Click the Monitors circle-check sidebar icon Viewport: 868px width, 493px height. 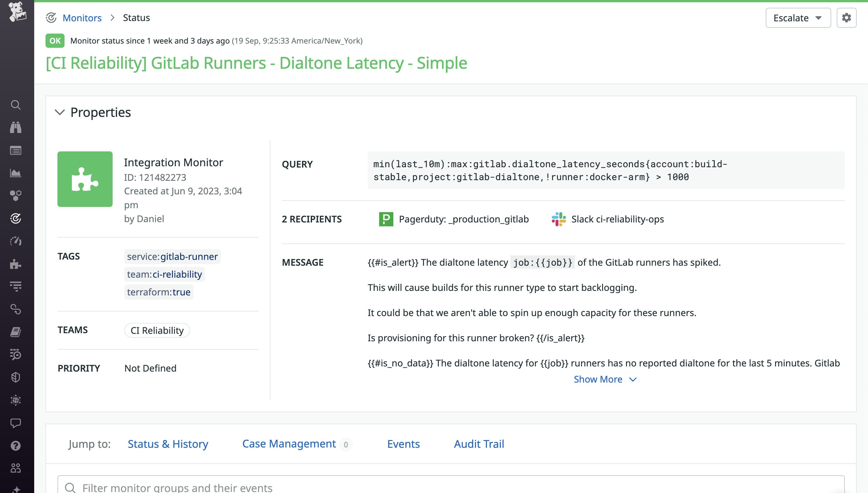16,218
